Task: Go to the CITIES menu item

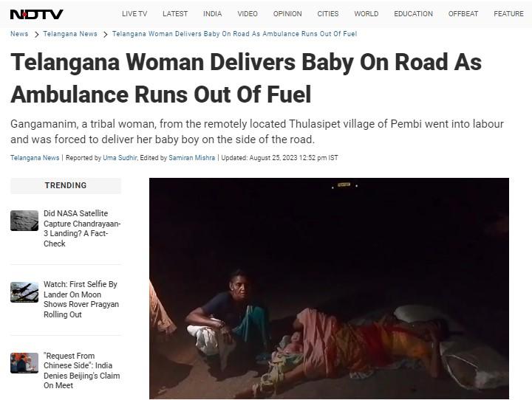Action: (x=328, y=14)
